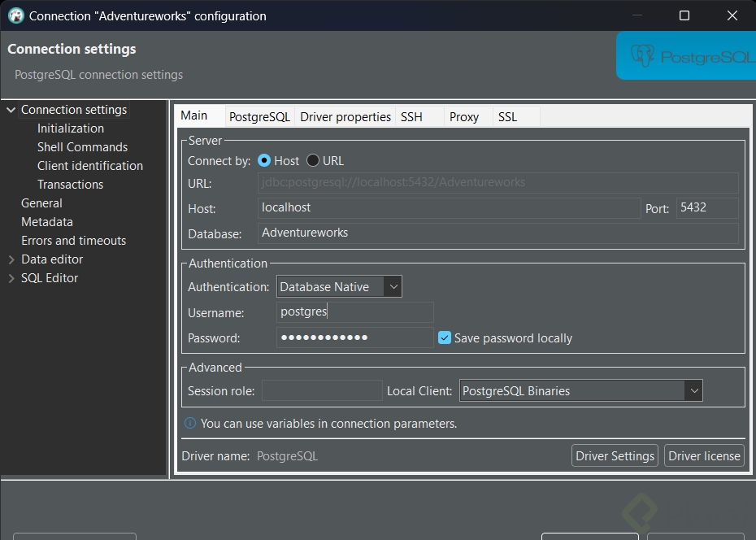Select Initialization in the settings tree

pyautogui.click(x=71, y=128)
